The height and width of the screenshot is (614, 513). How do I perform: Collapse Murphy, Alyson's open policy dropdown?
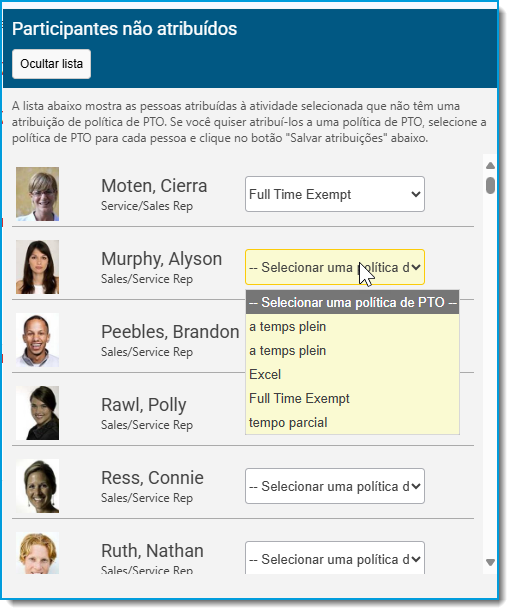click(337, 269)
